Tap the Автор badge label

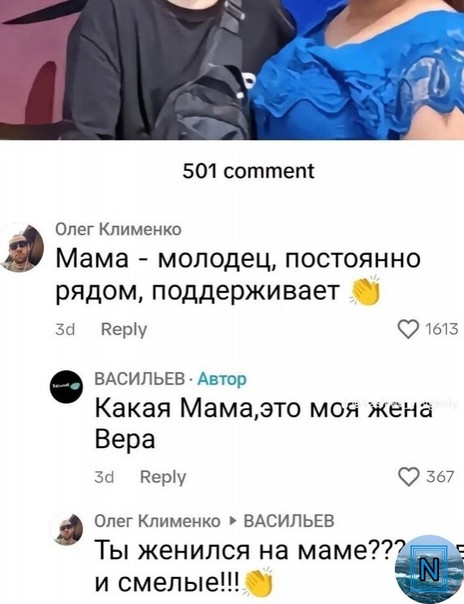[x=222, y=379]
